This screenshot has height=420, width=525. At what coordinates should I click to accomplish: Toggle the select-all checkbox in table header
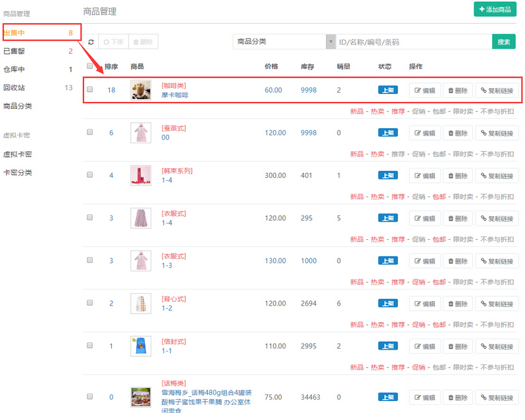pos(90,66)
